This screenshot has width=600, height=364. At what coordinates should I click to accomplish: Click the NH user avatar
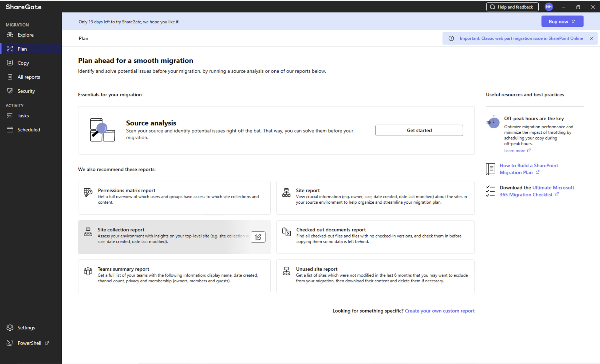point(549,7)
